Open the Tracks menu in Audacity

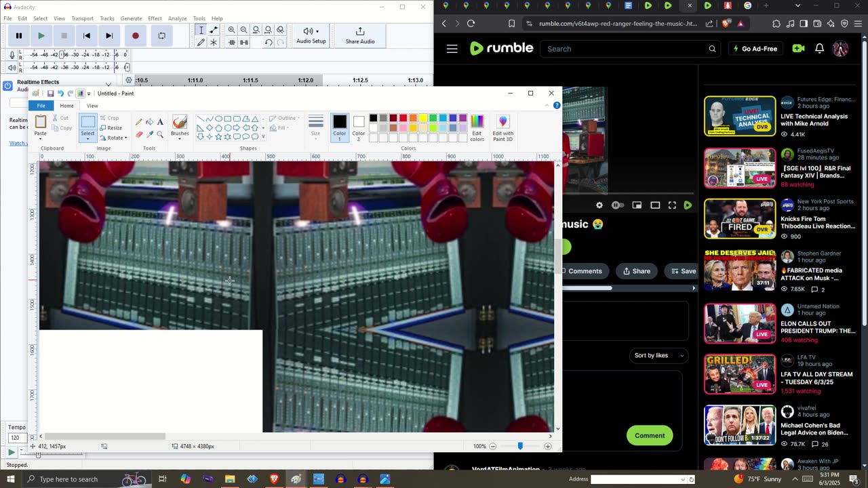107,18
